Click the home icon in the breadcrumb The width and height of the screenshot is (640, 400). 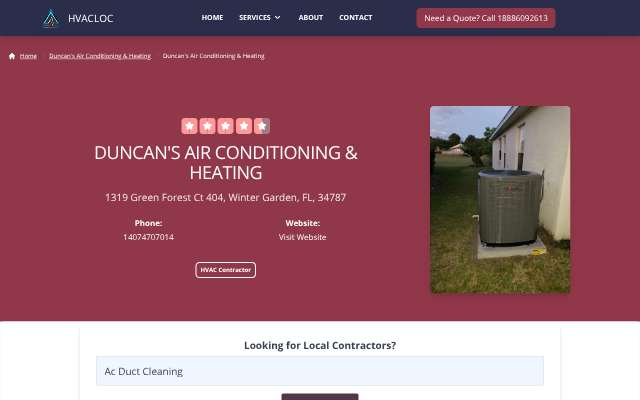pyautogui.click(x=12, y=56)
